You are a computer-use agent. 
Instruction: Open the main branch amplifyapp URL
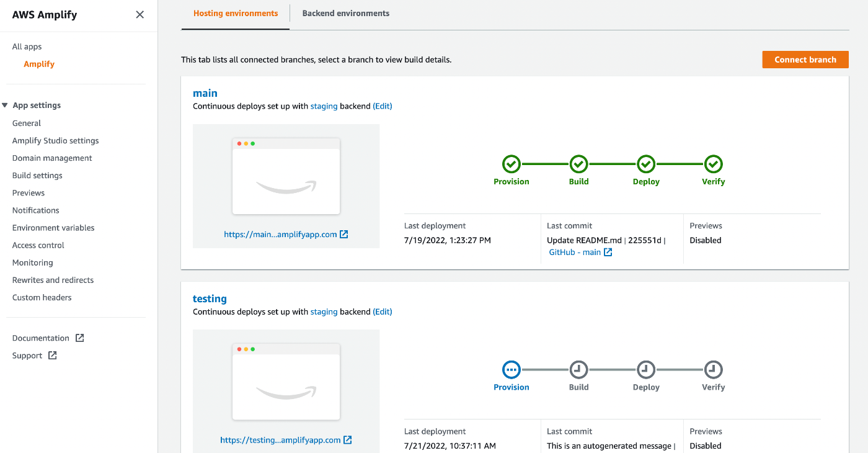(286, 235)
